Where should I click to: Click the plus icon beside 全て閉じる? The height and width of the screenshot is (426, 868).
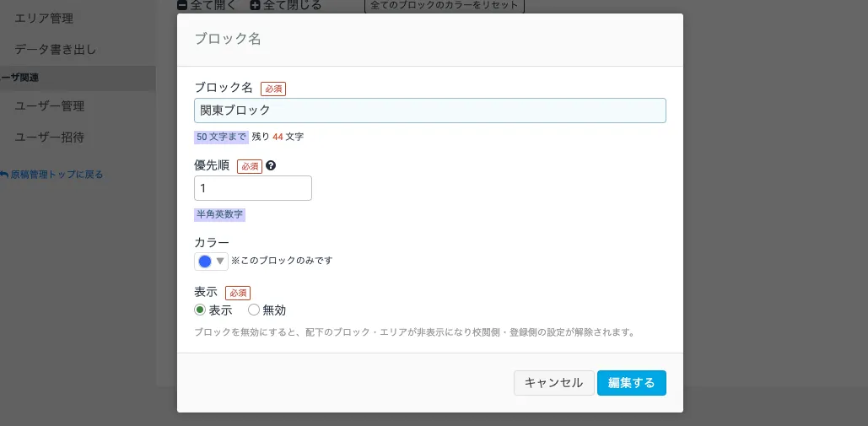(256, 5)
